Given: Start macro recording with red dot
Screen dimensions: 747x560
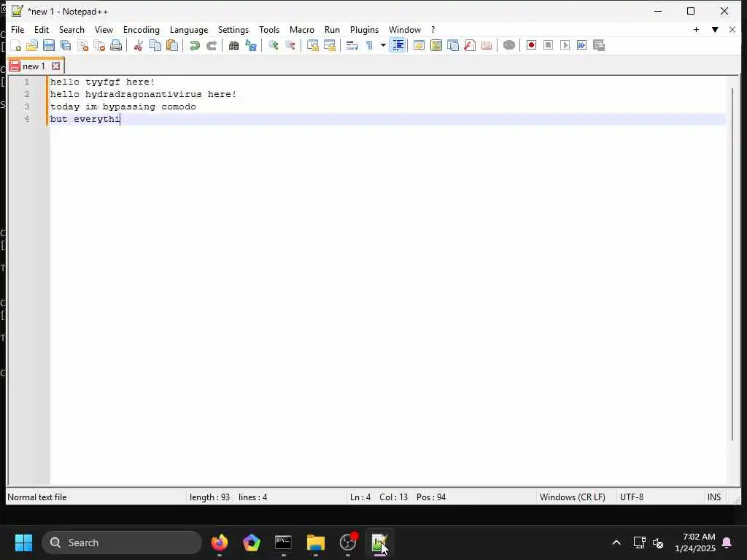Looking at the screenshot, I should [531, 46].
